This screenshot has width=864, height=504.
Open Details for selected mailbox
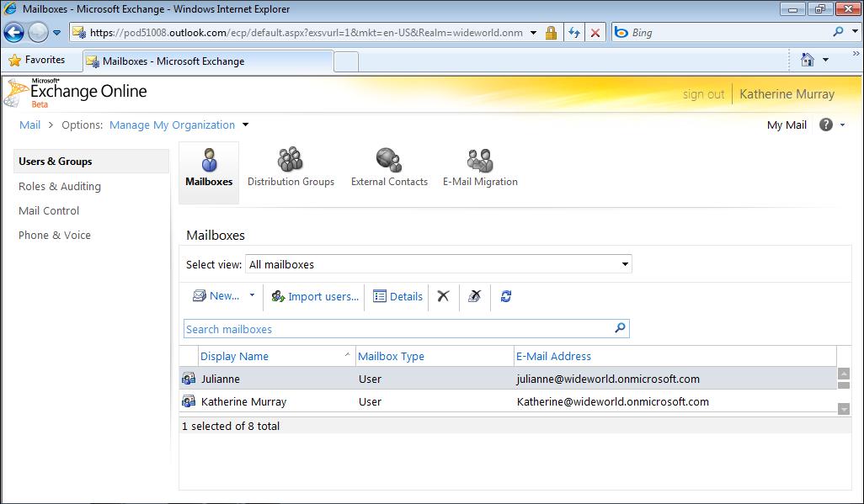coord(397,297)
